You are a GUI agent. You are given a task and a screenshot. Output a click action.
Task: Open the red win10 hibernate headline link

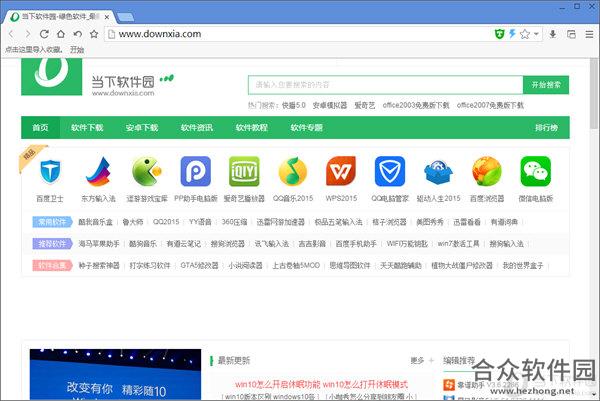click(x=321, y=384)
